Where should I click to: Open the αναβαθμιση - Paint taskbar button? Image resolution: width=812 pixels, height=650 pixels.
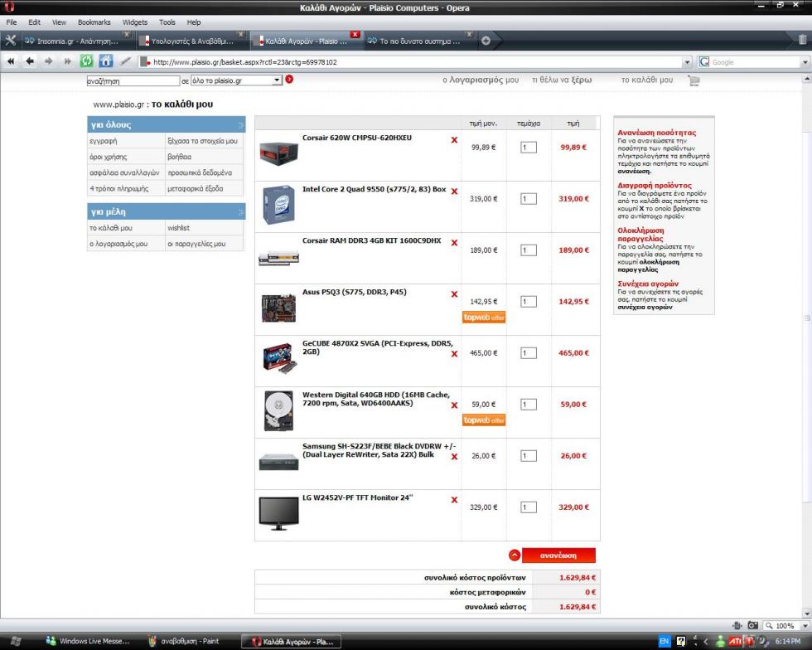[183, 641]
